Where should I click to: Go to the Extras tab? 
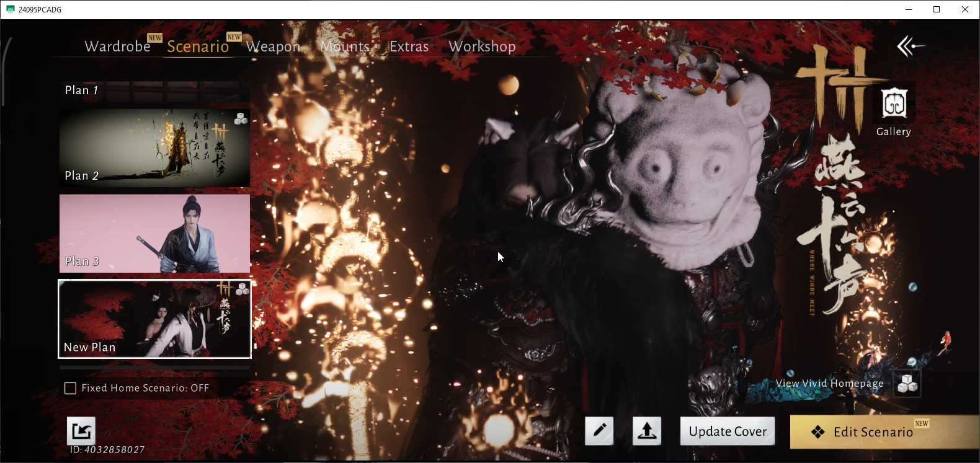[409, 46]
